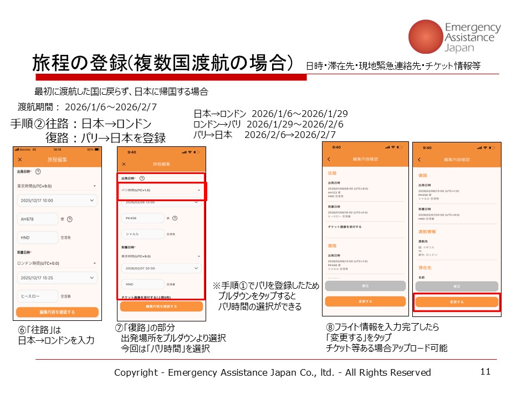This screenshot has width=532, height=399.
Task: Click the ヒースロー airport input field
Action: click(x=38, y=296)
